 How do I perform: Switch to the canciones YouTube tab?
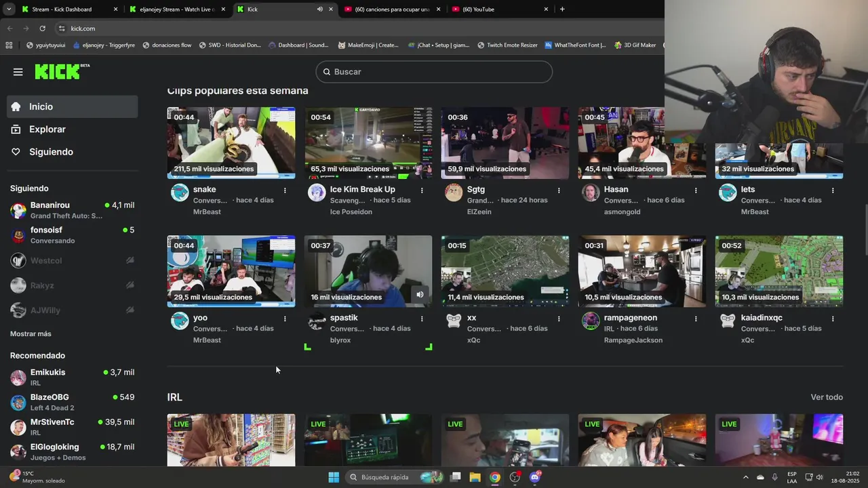(x=392, y=9)
